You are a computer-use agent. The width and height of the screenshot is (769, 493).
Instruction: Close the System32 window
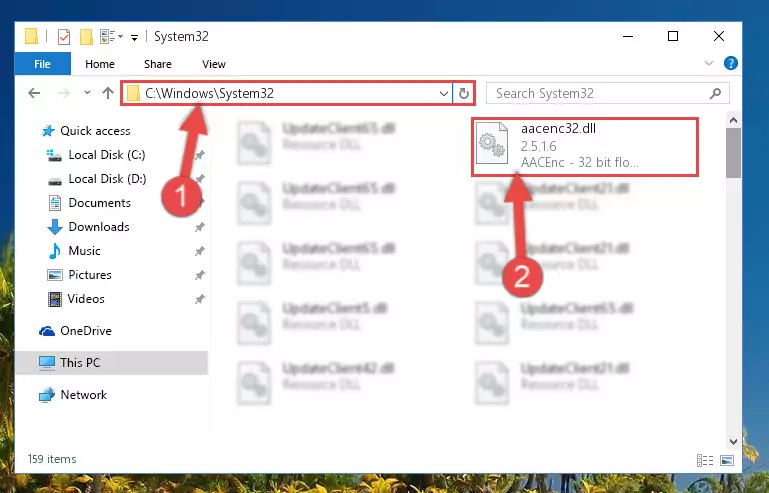pos(718,36)
